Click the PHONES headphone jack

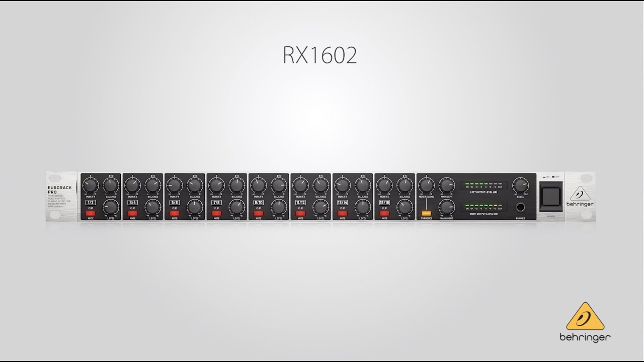click(x=520, y=208)
